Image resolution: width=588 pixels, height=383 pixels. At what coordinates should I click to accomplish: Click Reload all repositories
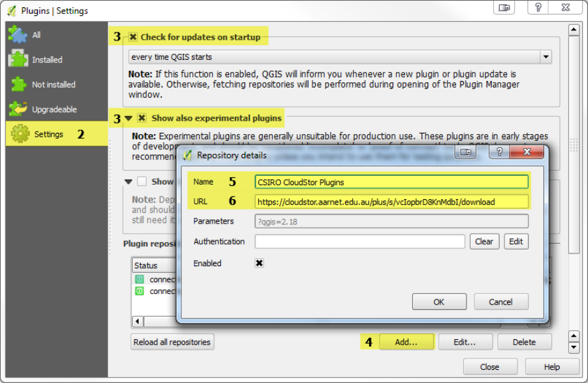coord(172,342)
